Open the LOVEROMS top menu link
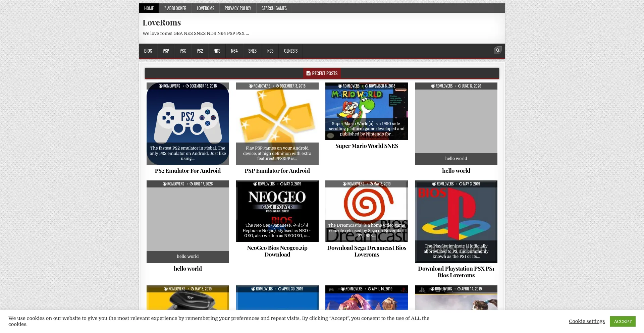The image size is (644, 333). coord(206,8)
